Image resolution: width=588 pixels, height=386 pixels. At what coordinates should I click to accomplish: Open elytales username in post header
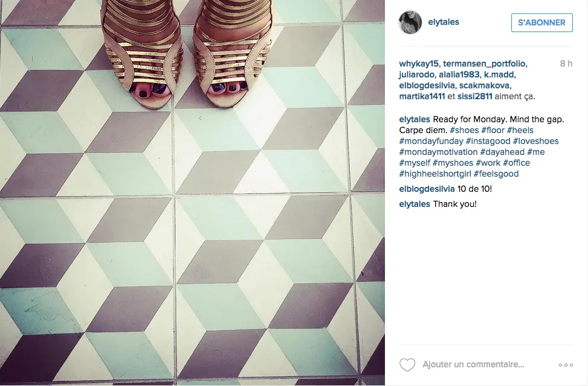(443, 22)
